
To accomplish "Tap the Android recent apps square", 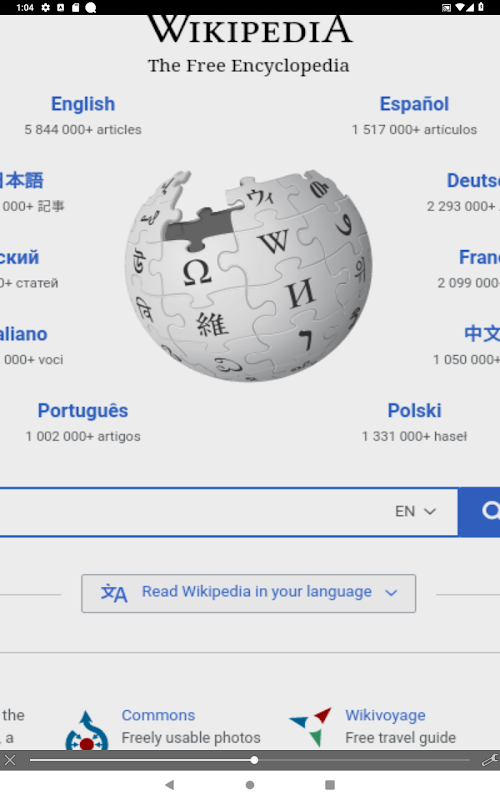I will coord(330,785).
